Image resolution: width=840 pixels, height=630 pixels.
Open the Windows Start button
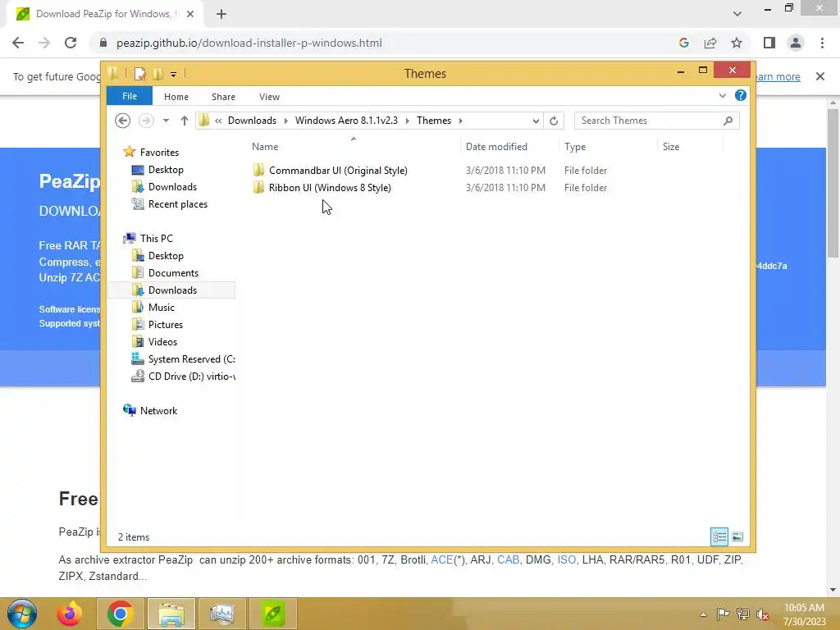pyautogui.click(x=22, y=614)
